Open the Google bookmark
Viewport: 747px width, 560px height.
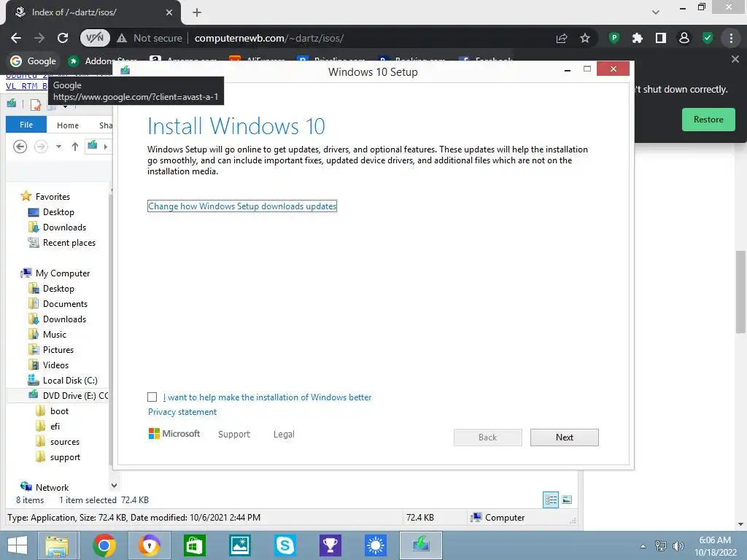coord(34,61)
